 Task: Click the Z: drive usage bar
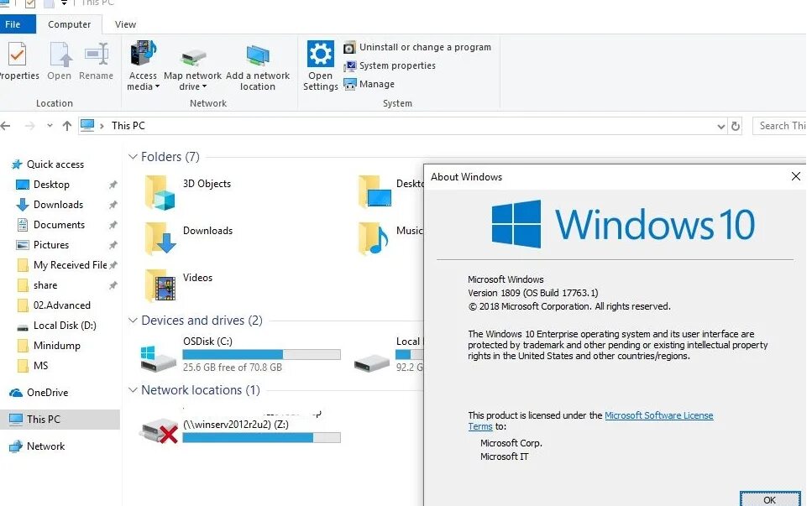tap(261, 438)
